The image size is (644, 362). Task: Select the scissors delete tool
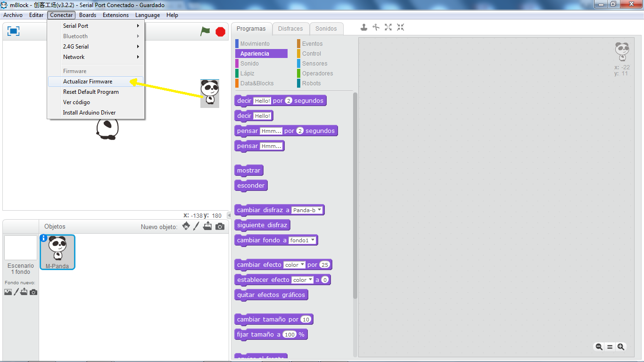(376, 27)
